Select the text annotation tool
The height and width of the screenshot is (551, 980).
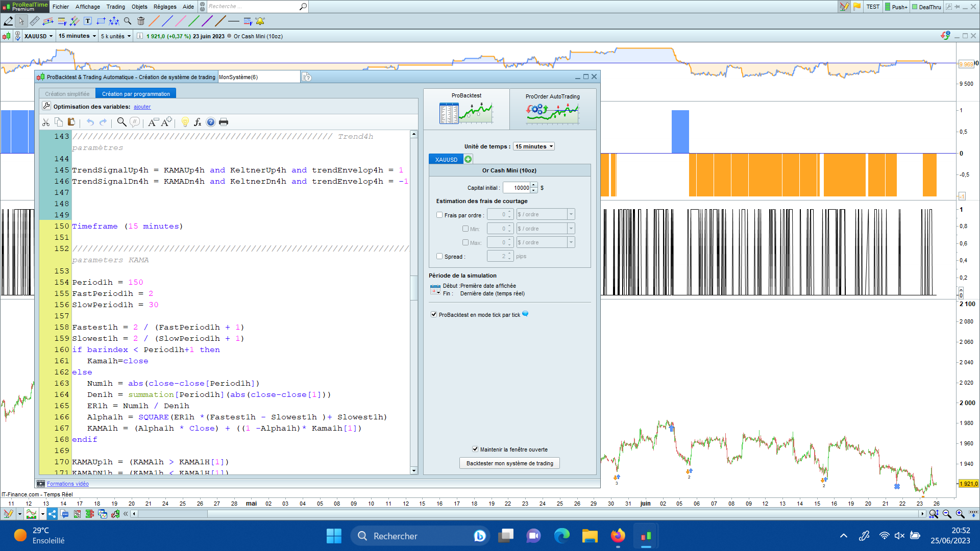click(88, 21)
